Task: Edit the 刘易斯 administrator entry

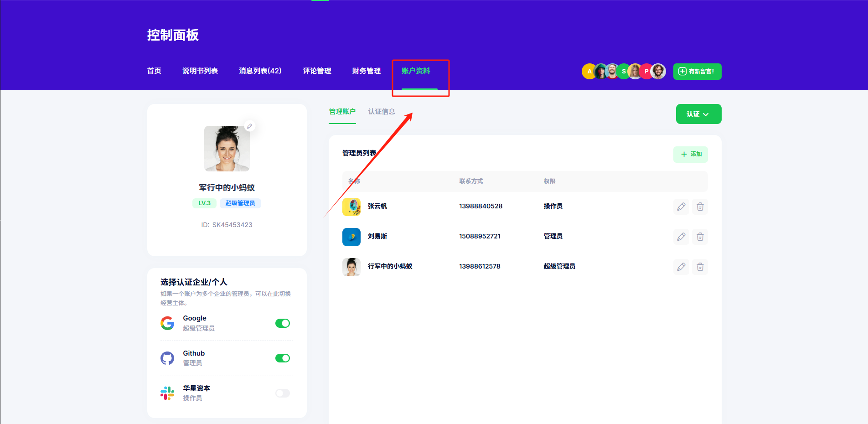Action: 681,237
